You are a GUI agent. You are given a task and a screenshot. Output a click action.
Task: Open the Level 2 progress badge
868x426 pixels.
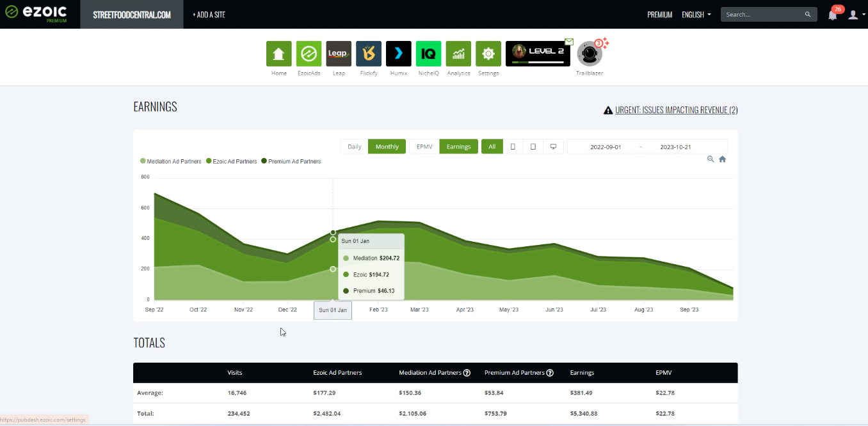(x=538, y=54)
